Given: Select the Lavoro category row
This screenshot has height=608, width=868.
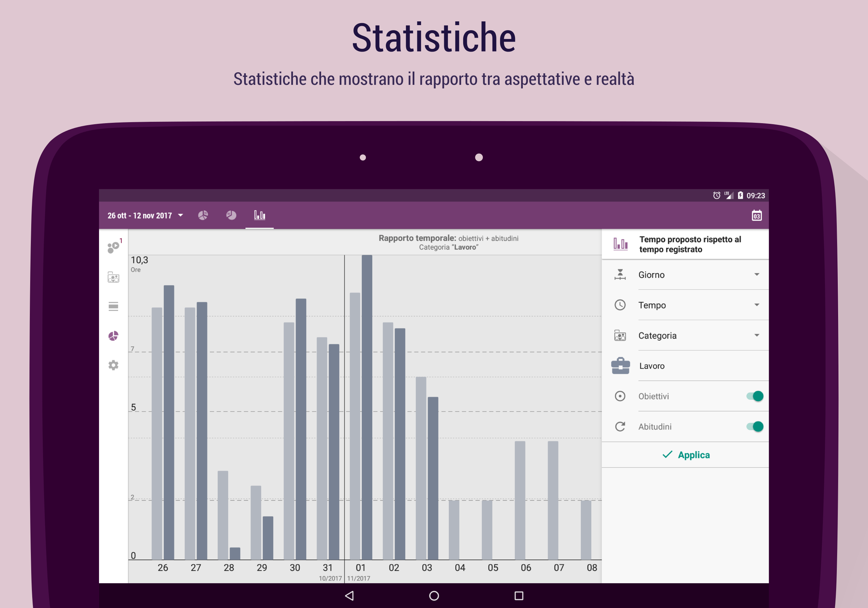Looking at the screenshot, I should point(685,366).
